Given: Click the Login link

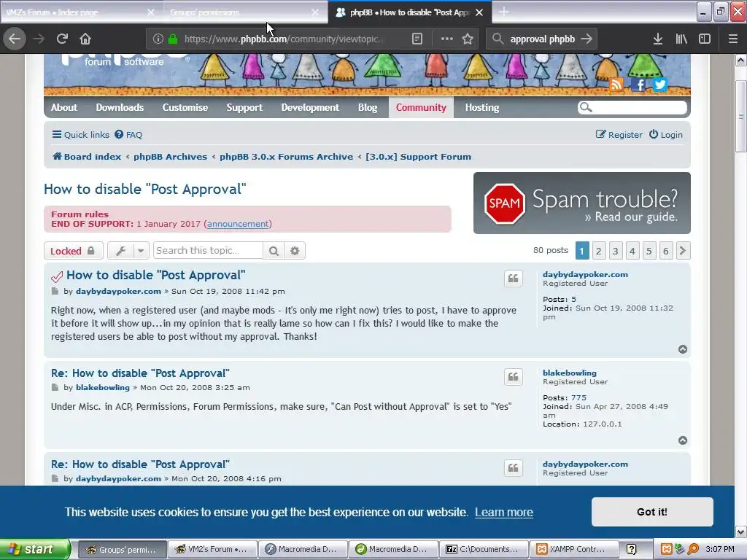Looking at the screenshot, I should pyautogui.click(x=665, y=135).
